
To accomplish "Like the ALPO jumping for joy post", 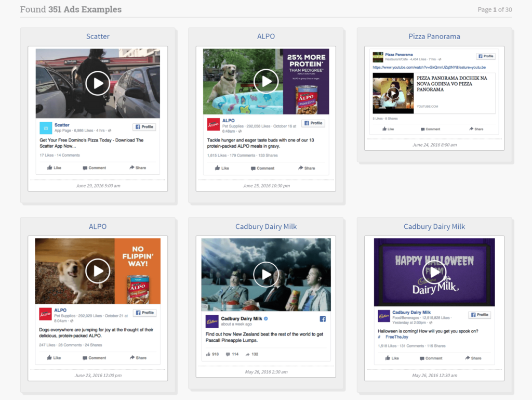I will click(x=54, y=358).
